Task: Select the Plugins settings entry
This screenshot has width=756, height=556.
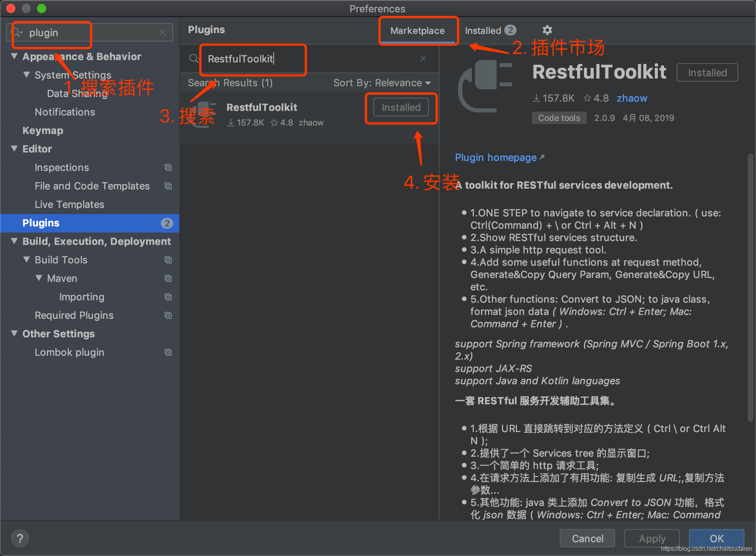Action: click(90, 223)
